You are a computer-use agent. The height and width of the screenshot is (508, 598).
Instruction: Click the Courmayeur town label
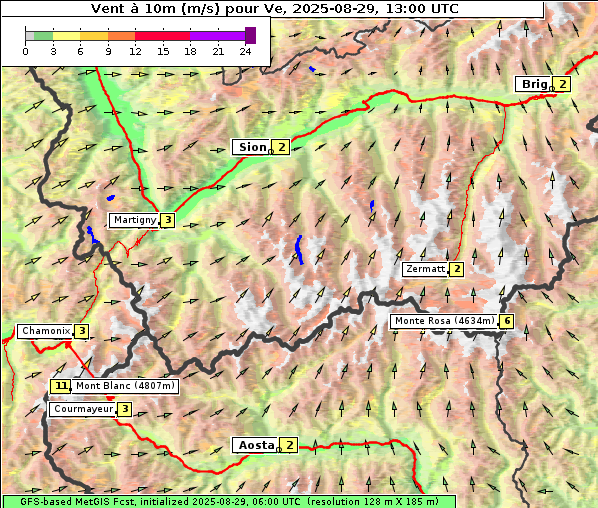(83, 409)
